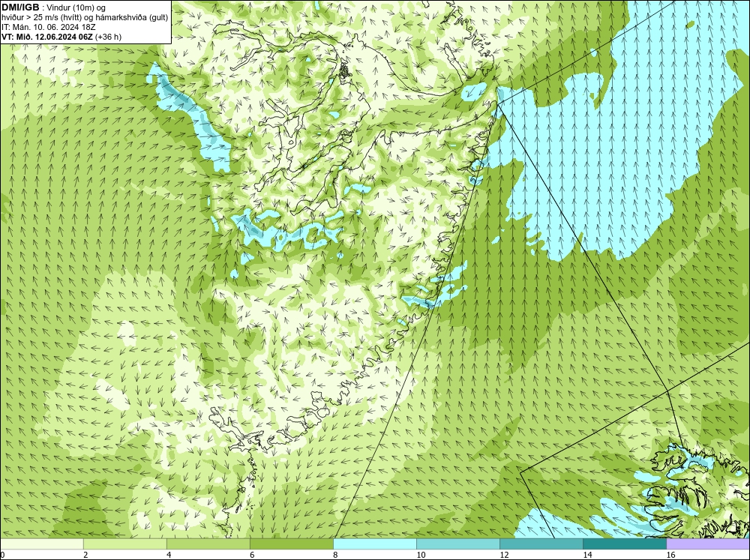Click the 12–14 m/s teal legend swatch
750x560 pixels.
(541, 544)
